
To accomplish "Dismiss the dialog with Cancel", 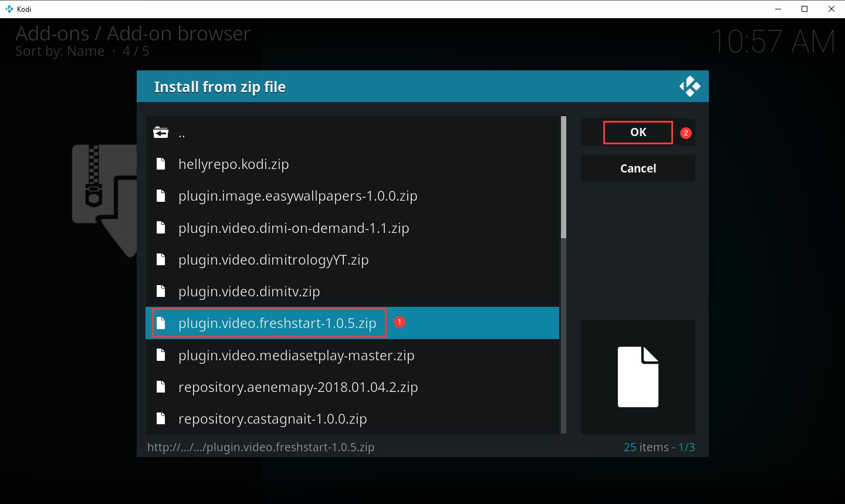I will pyautogui.click(x=638, y=168).
